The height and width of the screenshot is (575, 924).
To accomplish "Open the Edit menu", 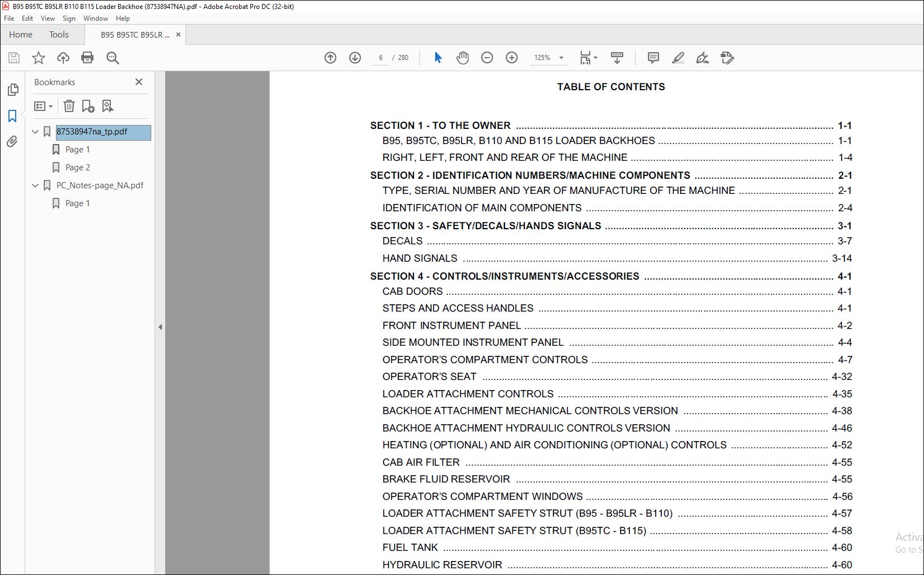I will [27, 18].
